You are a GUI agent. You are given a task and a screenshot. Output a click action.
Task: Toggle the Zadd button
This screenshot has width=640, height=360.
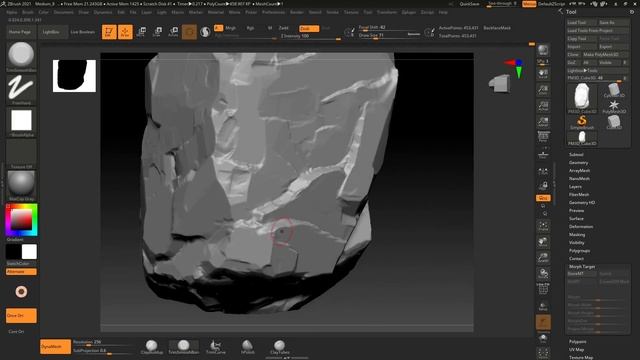click(x=283, y=28)
